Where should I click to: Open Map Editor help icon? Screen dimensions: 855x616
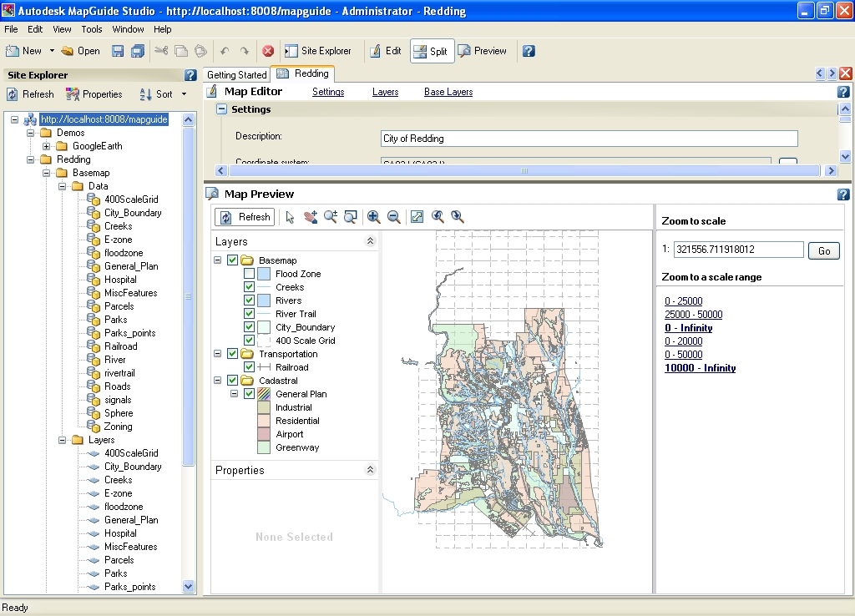[843, 92]
